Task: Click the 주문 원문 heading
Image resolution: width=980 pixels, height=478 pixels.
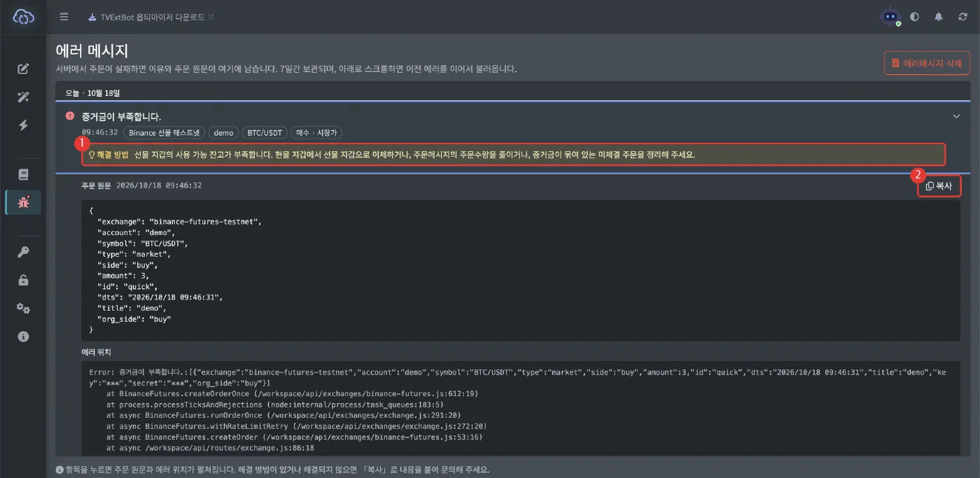Action: pyautogui.click(x=97, y=185)
